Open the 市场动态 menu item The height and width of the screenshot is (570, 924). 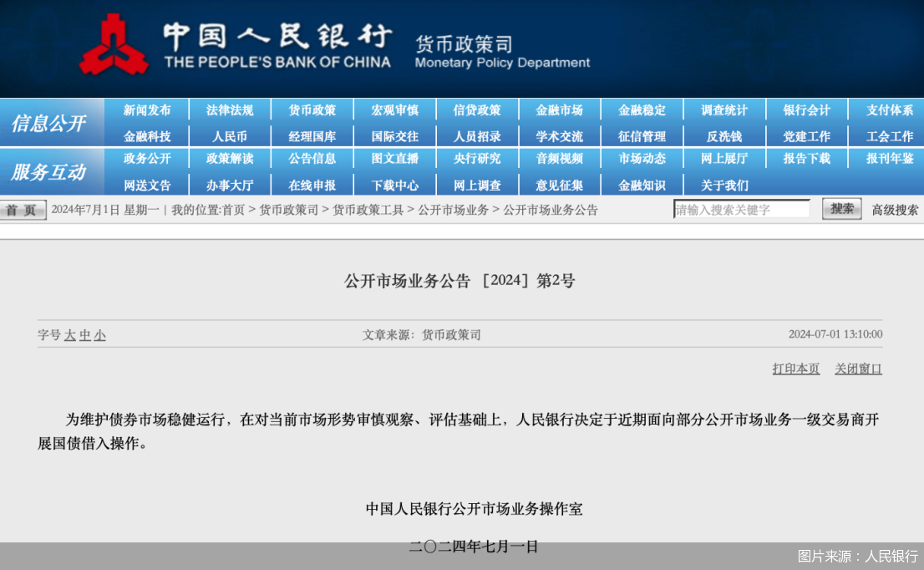click(642, 159)
